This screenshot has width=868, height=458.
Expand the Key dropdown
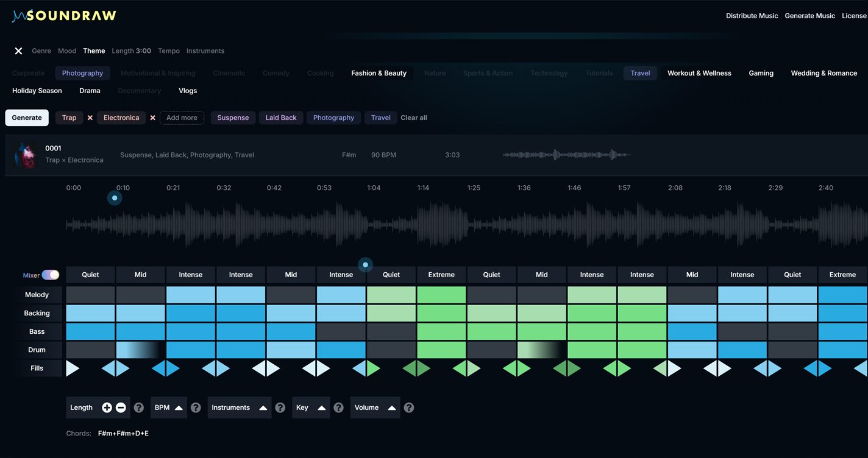click(x=310, y=408)
